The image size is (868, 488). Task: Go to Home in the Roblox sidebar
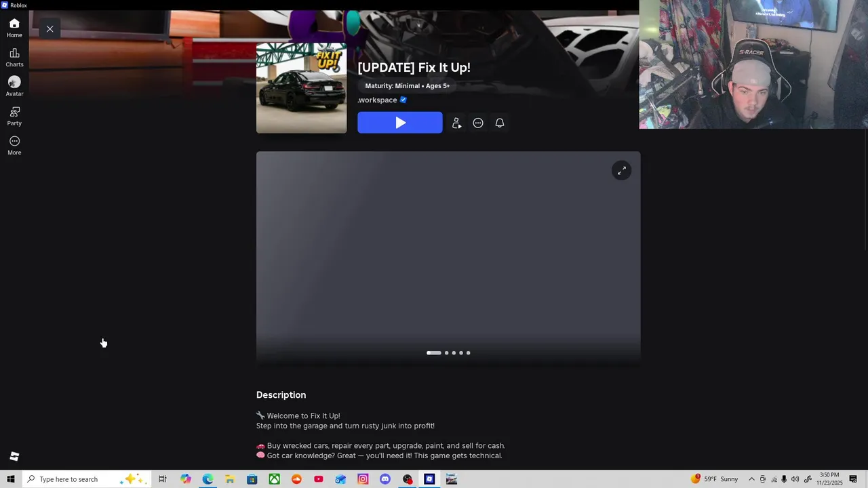pos(14,28)
